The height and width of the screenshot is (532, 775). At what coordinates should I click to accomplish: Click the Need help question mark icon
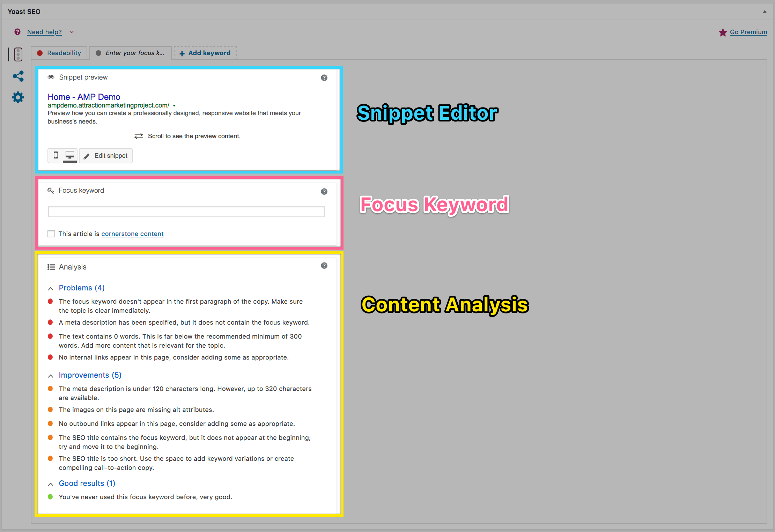coord(17,32)
